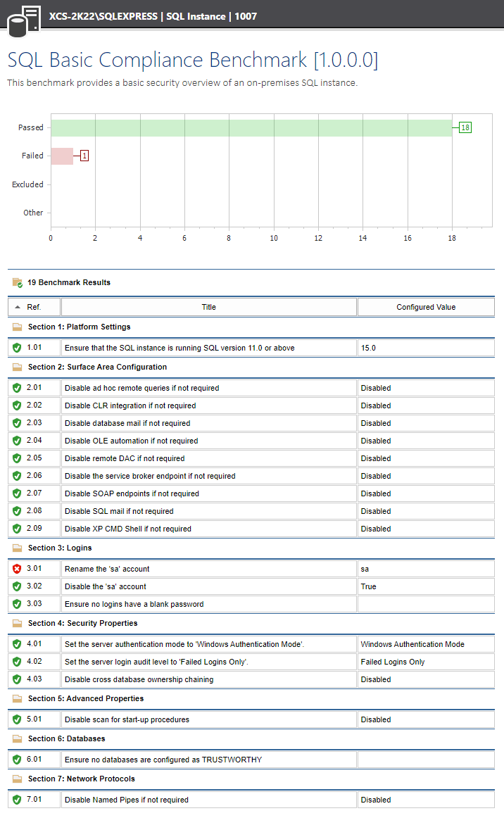Click title 'Disable SOAP endpoints if not required'
This screenshot has height=818, width=504.
pyautogui.click(x=132, y=493)
